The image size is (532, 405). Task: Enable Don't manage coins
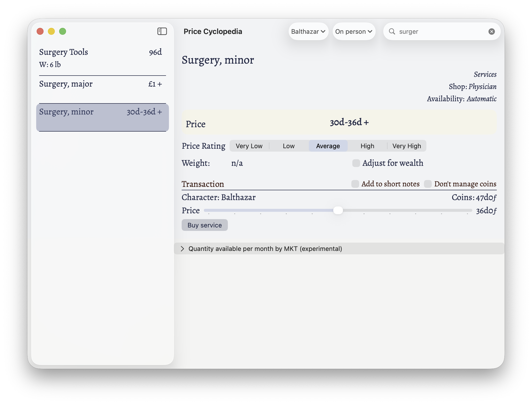[428, 184]
